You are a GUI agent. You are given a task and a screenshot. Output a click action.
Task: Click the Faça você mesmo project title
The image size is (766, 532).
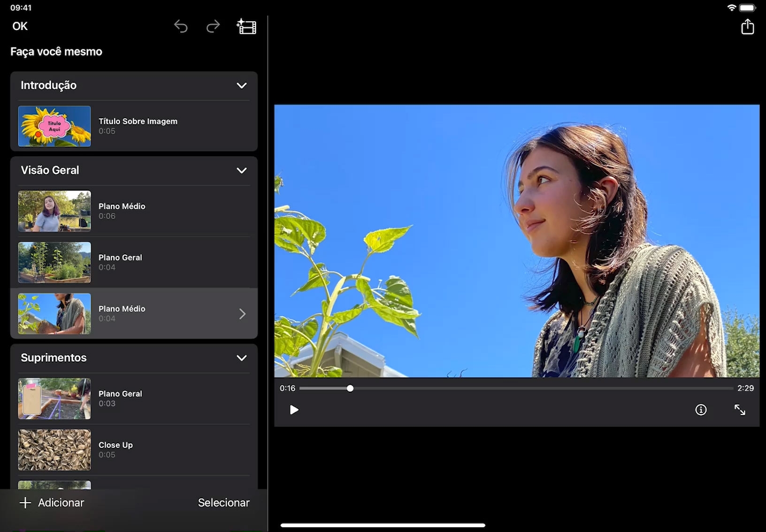coord(56,52)
